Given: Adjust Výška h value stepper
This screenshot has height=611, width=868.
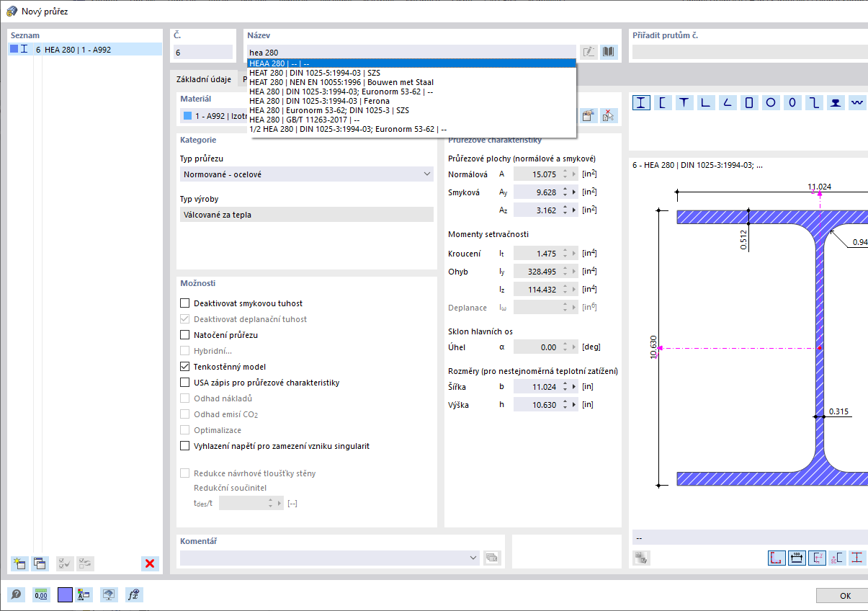Looking at the screenshot, I should click(x=565, y=405).
